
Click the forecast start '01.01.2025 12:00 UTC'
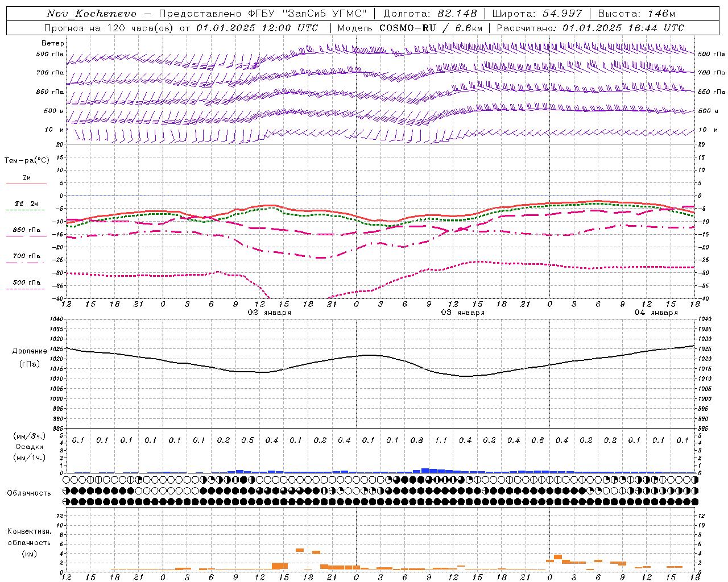click(257, 28)
